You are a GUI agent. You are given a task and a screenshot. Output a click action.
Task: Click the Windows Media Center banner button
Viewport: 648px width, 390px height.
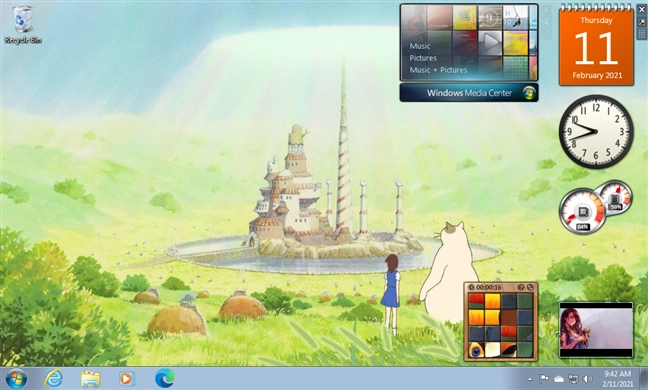coord(469,93)
